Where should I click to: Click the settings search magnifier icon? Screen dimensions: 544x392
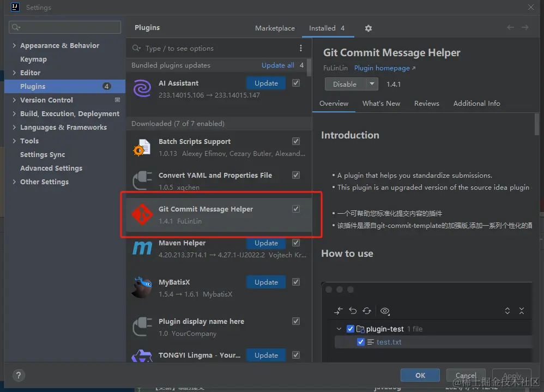(x=16, y=27)
